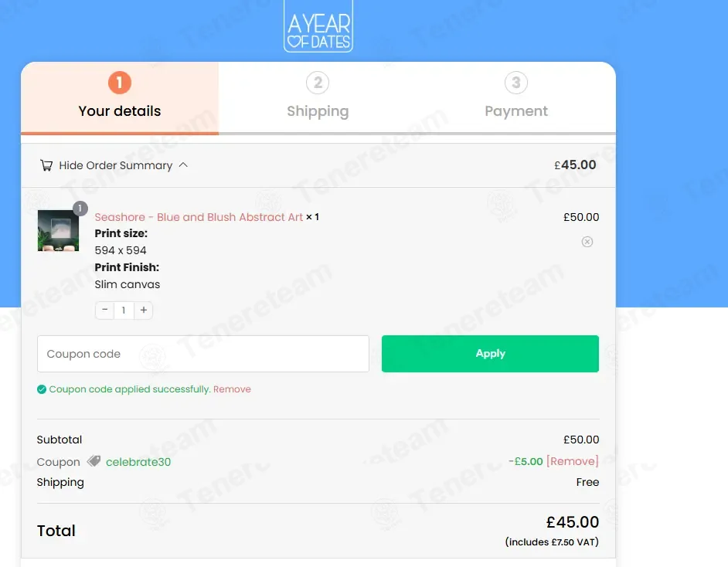Image resolution: width=728 pixels, height=567 pixels.
Task: Click step 1 circle icon
Action: click(x=120, y=83)
